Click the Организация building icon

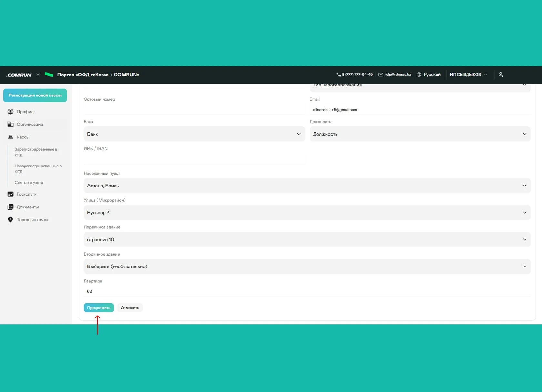point(10,124)
